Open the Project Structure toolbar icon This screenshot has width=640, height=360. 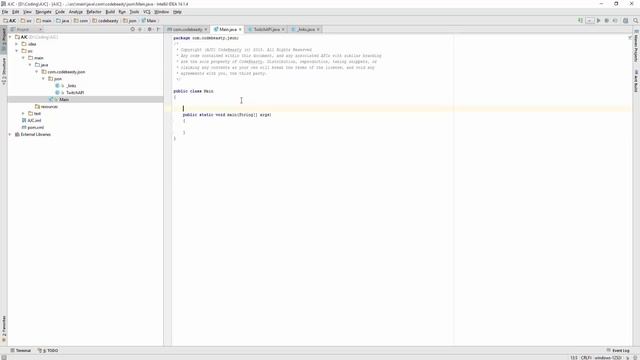625,20
